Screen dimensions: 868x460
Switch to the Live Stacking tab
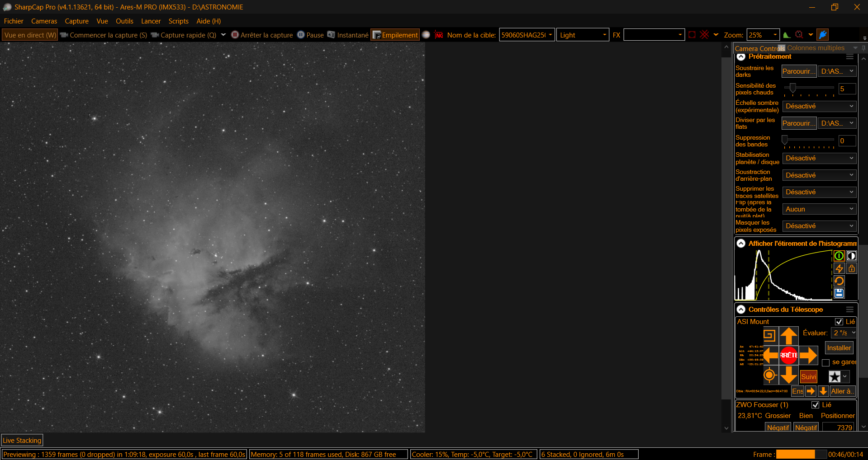[x=22, y=441]
